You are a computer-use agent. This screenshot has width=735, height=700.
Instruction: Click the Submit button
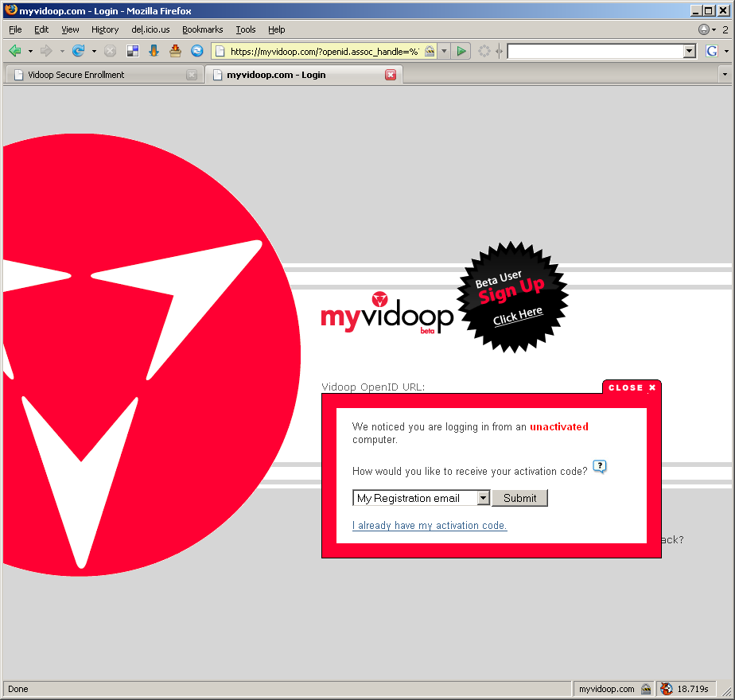tap(520, 498)
